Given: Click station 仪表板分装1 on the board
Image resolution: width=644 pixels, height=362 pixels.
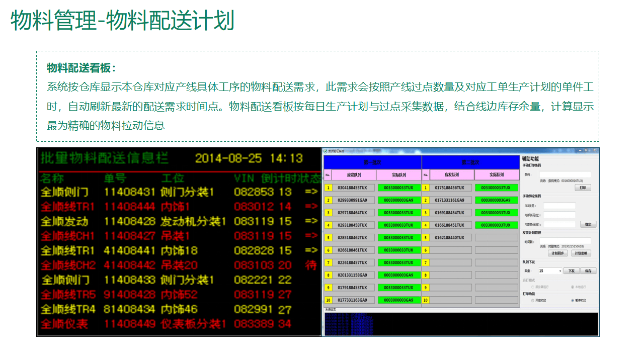Looking at the screenshot, I should coord(193,324).
